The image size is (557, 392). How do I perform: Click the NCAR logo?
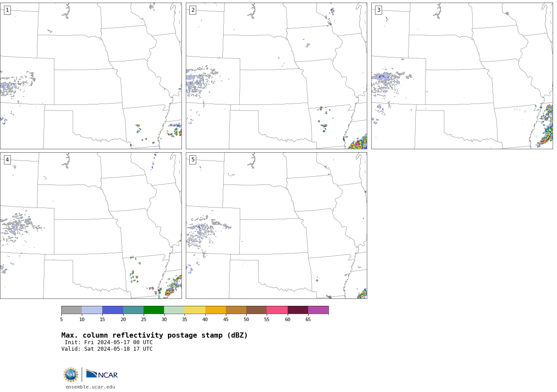point(102,374)
